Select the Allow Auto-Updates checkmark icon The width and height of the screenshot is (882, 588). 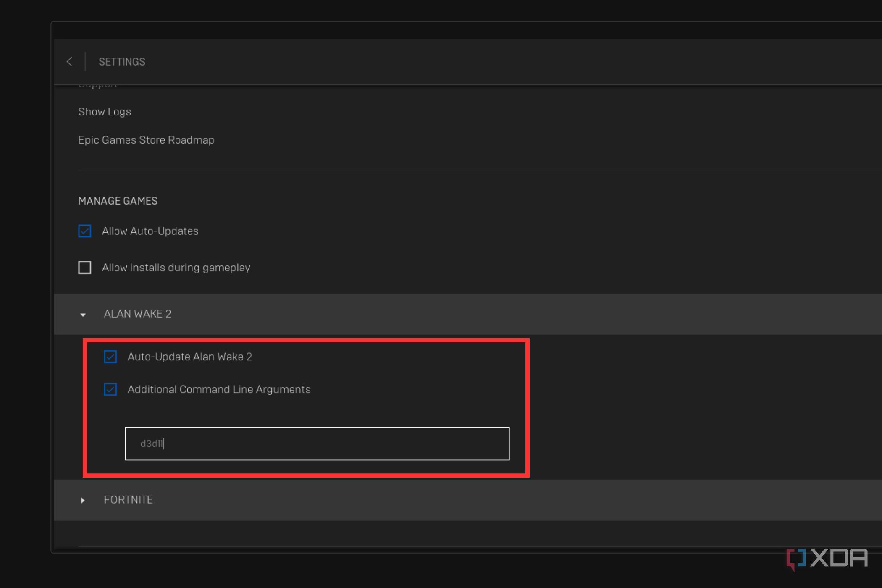[84, 231]
